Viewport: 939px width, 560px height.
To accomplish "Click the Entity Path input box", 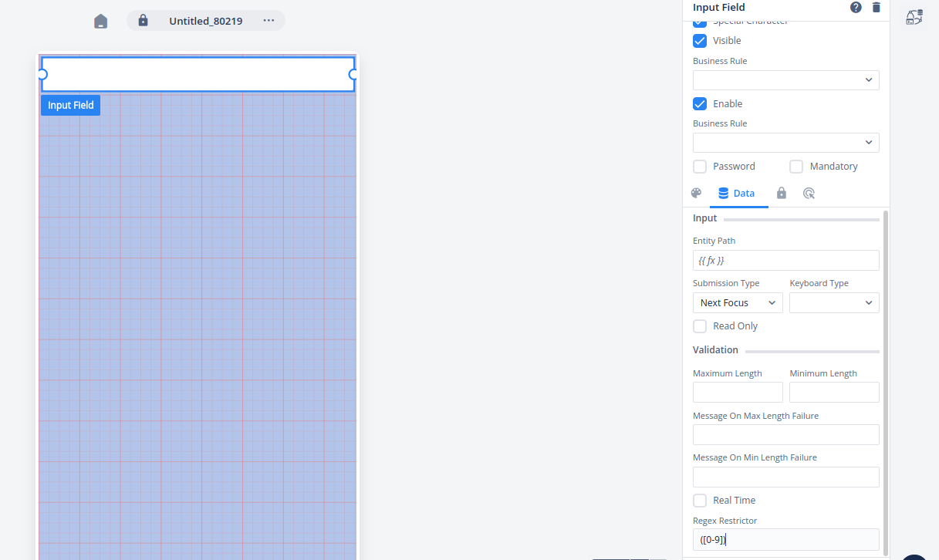I will [785, 261].
